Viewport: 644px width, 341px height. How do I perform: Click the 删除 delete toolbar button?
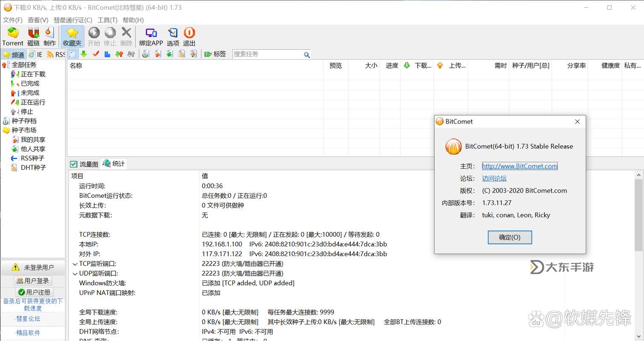pyautogui.click(x=126, y=37)
